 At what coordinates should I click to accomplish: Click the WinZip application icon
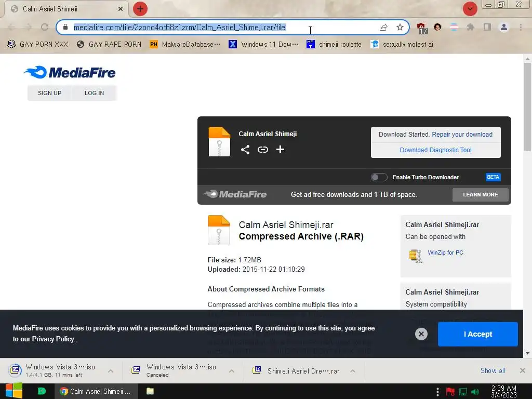pyautogui.click(x=415, y=256)
